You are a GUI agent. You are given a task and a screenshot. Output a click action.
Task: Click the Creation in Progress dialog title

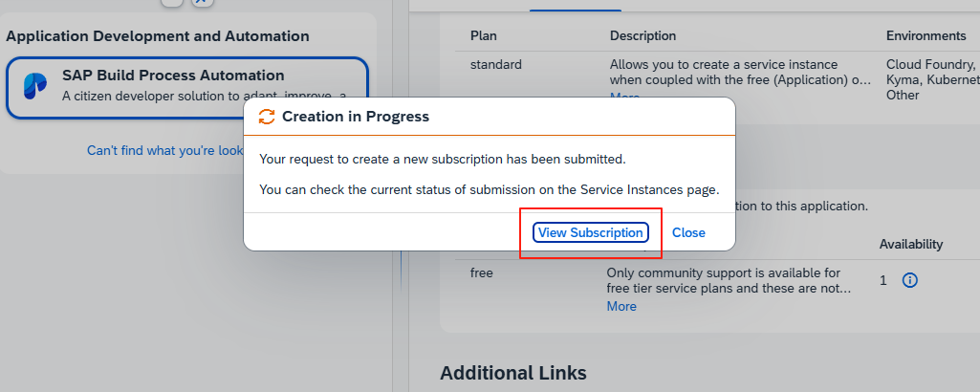tap(356, 117)
